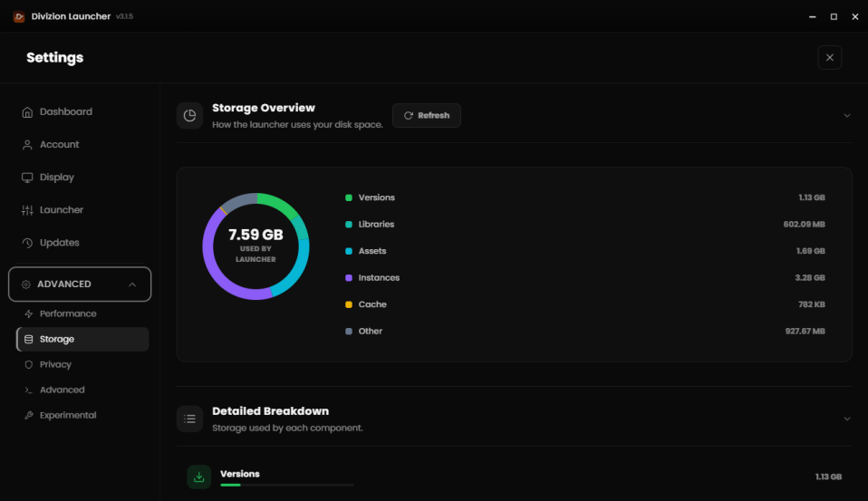
Task: Click the Updates clock icon
Action: pyautogui.click(x=27, y=243)
